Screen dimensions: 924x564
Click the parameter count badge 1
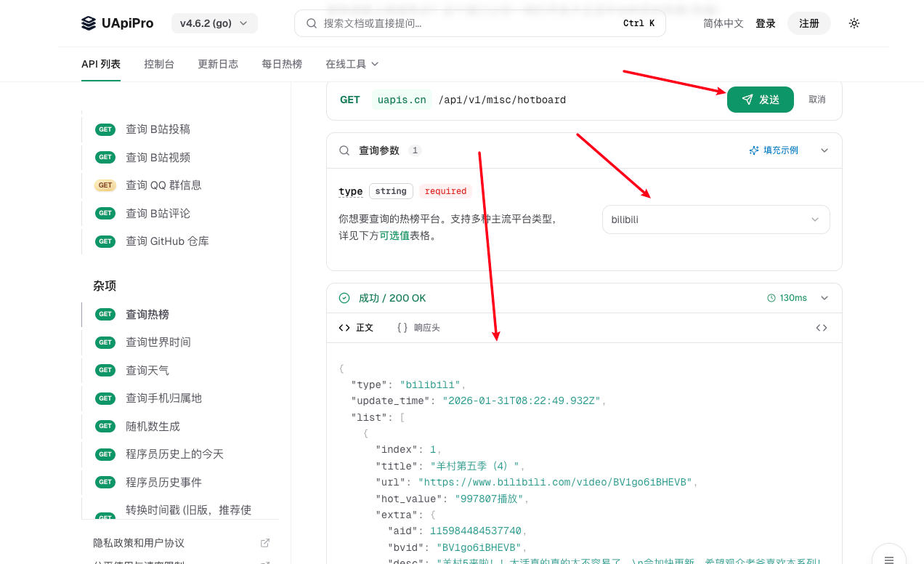415,150
